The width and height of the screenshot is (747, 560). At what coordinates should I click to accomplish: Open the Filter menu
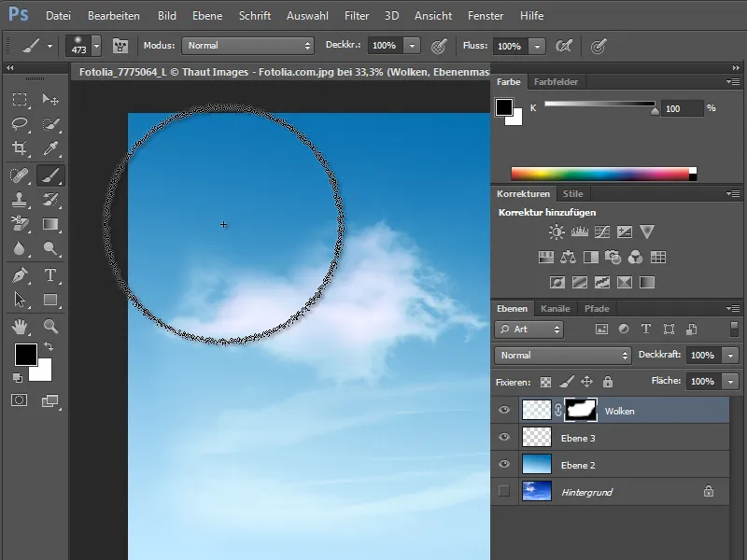click(x=356, y=16)
